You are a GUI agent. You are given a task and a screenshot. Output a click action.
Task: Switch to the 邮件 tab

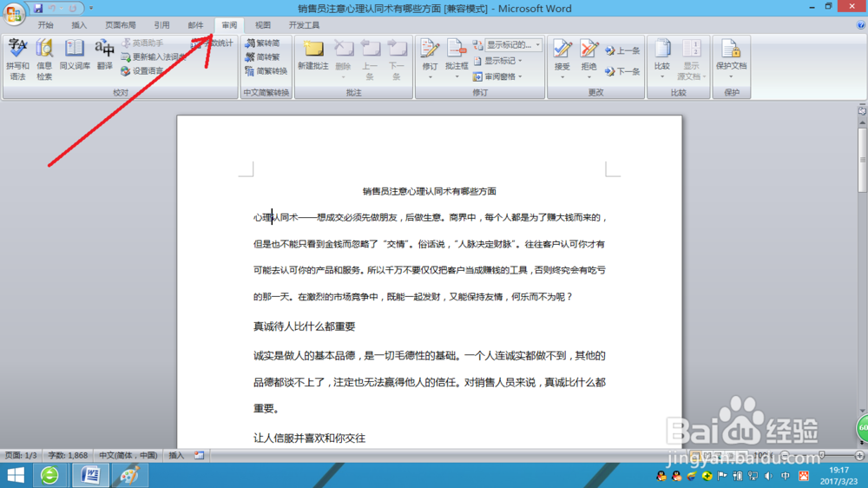(195, 25)
